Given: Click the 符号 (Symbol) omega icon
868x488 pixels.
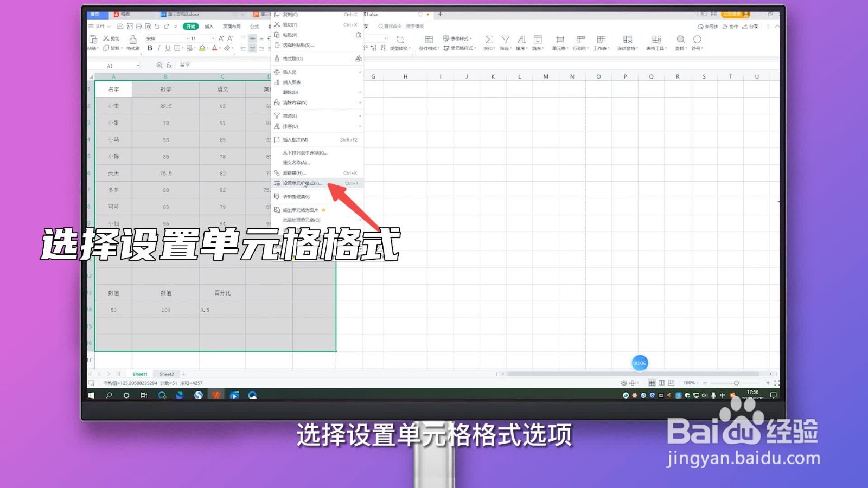Looking at the screenshot, I should coord(697,40).
